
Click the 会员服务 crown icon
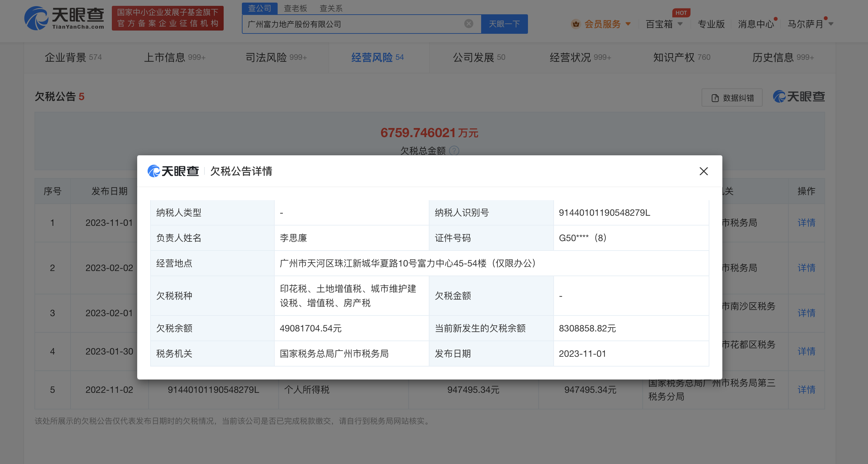pyautogui.click(x=575, y=24)
